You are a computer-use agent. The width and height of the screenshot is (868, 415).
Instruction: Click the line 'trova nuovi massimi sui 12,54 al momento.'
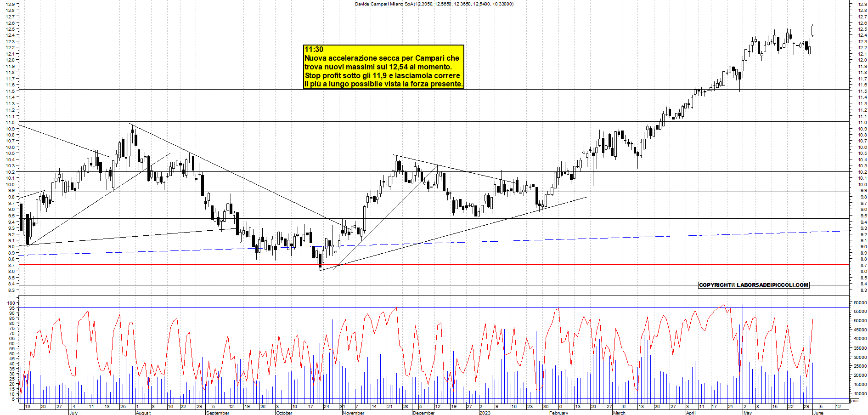click(x=378, y=67)
